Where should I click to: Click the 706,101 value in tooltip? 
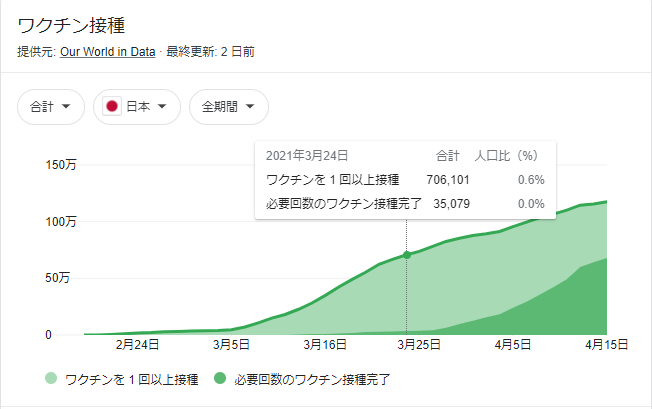click(448, 180)
